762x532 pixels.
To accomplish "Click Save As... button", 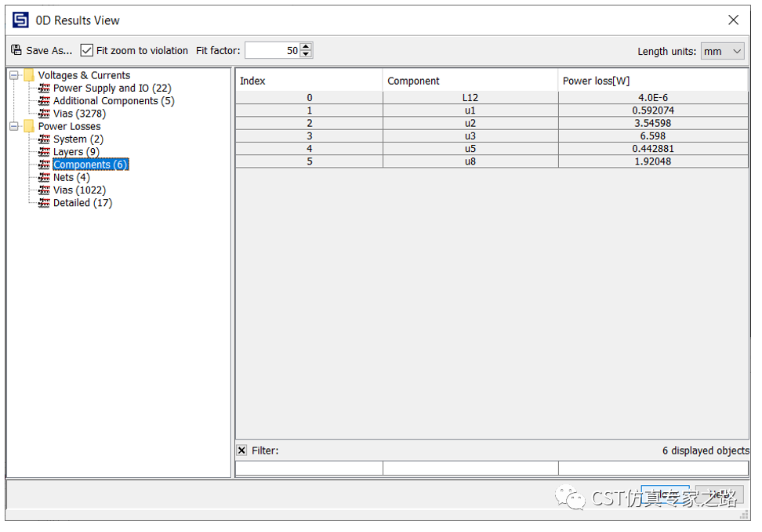I will tap(42, 50).
